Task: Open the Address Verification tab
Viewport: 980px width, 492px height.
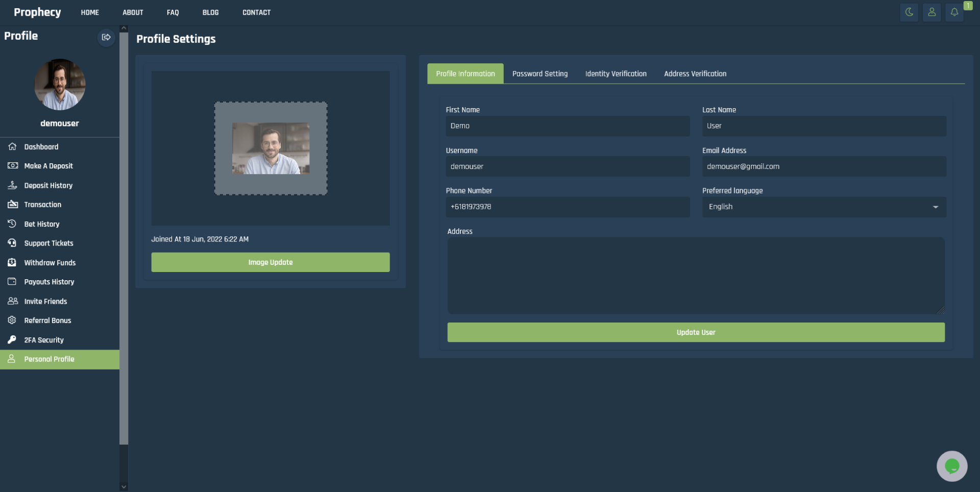Action: (x=695, y=73)
